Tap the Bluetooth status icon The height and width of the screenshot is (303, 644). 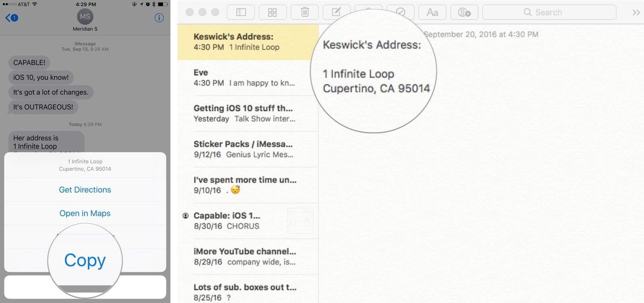[x=153, y=4]
